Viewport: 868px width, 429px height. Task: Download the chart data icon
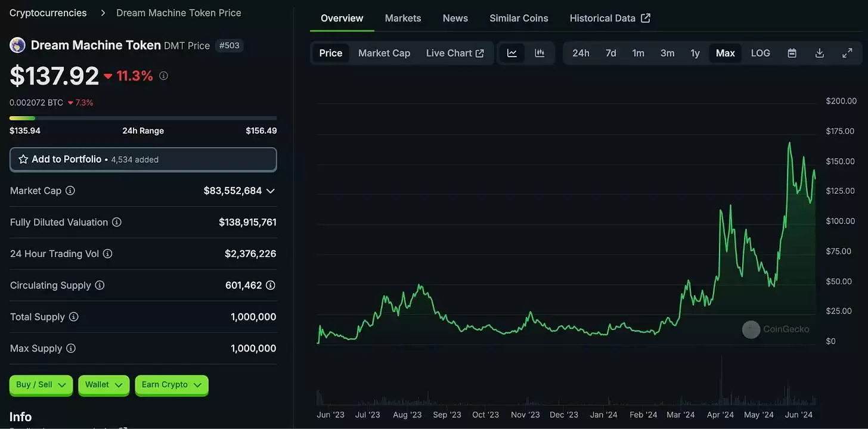[x=820, y=53]
